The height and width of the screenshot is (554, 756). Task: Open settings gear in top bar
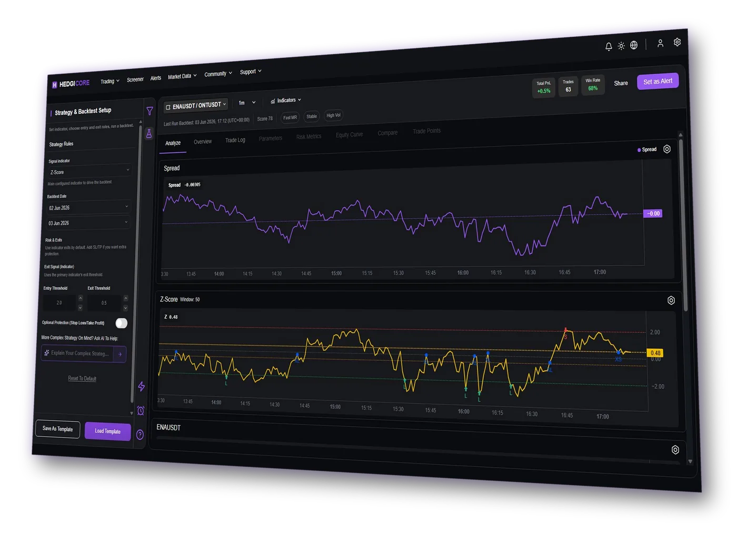click(x=677, y=42)
